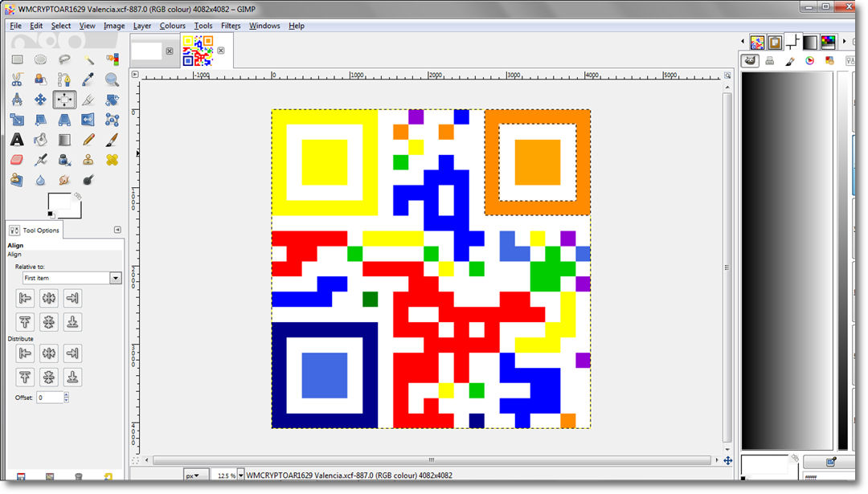
Task: Align bottom of target under Align
Action: [x=72, y=322]
